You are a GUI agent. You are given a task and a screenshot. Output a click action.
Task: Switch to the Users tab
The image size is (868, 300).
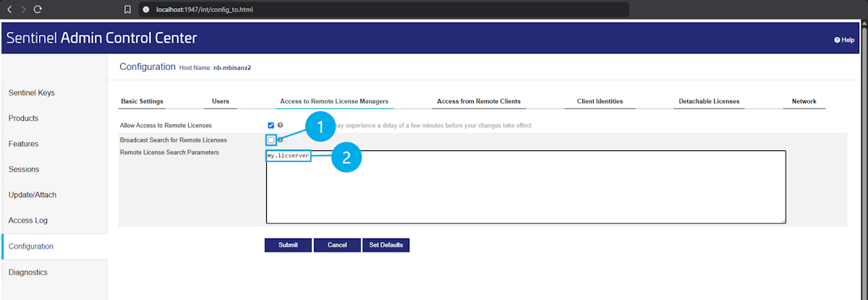click(x=221, y=101)
